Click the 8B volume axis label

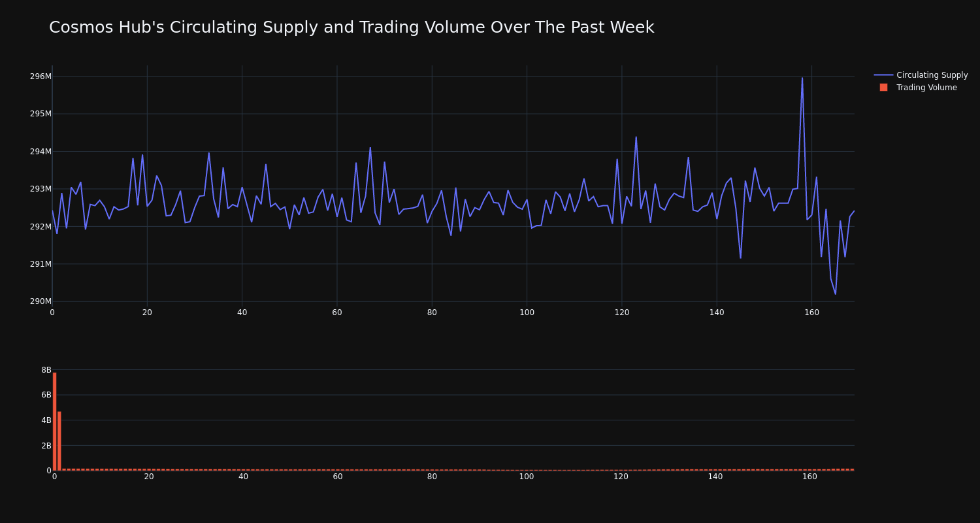pos(46,370)
